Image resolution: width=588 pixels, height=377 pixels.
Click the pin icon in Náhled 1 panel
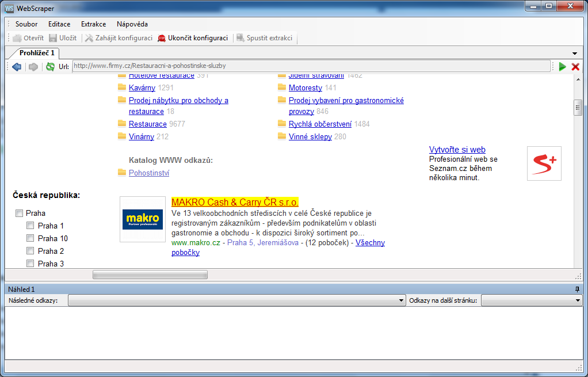(x=577, y=289)
